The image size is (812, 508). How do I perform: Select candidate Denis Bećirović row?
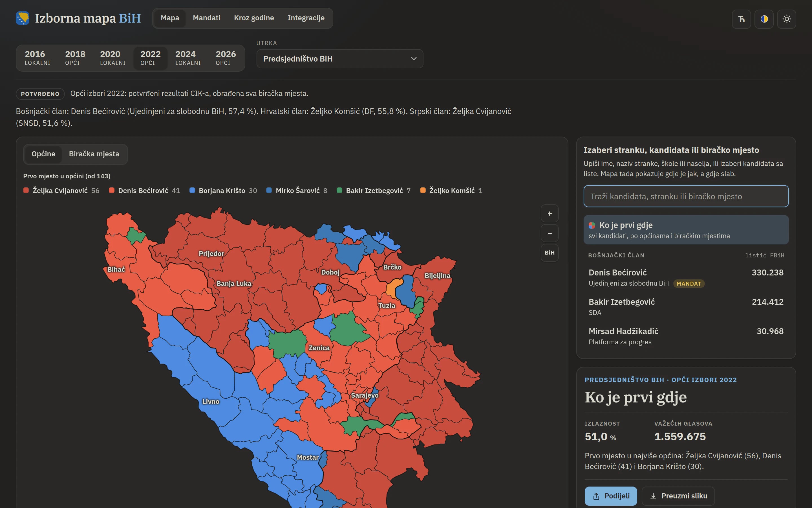tap(686, 277)
